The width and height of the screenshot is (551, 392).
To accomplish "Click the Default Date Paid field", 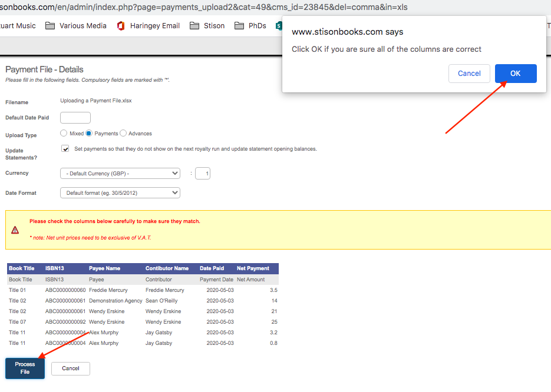I will [75, 118].
